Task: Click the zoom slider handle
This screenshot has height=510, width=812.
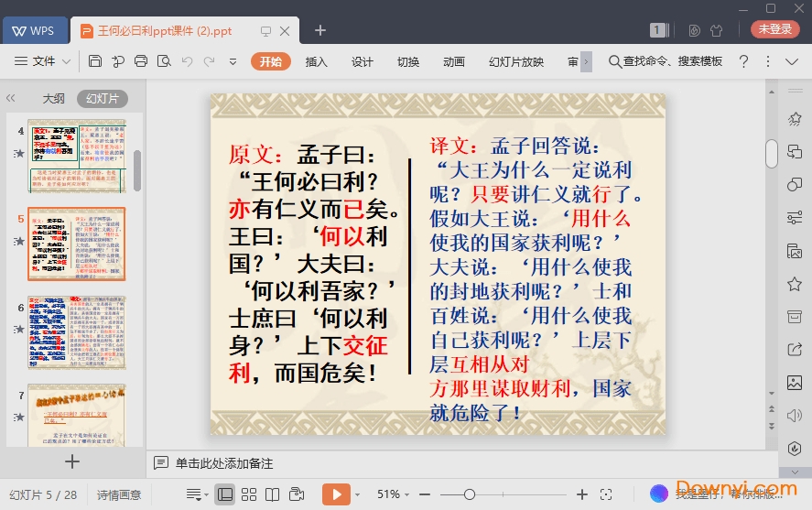Action: pos(470,494)
